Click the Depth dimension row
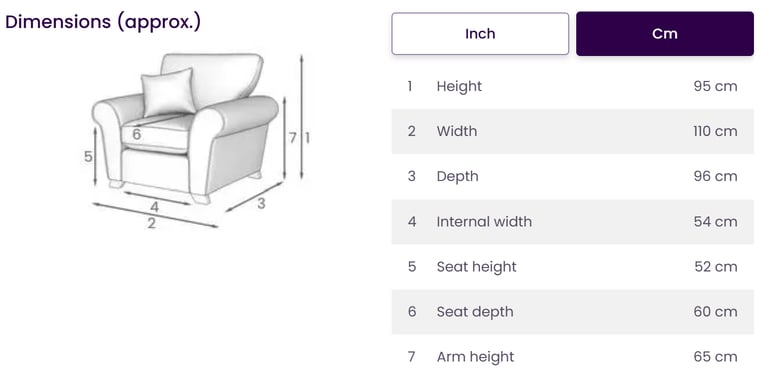768x379 pixels. 573,176
